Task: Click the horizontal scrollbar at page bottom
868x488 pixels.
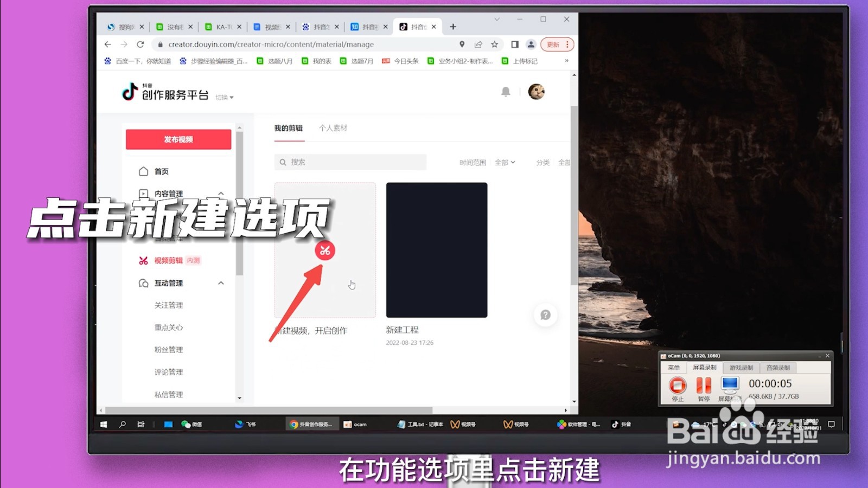Action: [269, 410]
